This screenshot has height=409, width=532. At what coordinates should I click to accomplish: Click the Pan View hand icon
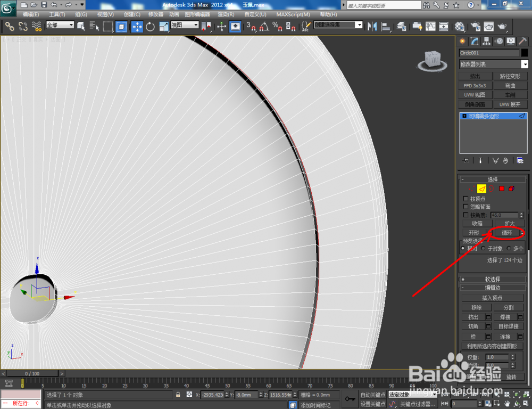coord(507,404)
